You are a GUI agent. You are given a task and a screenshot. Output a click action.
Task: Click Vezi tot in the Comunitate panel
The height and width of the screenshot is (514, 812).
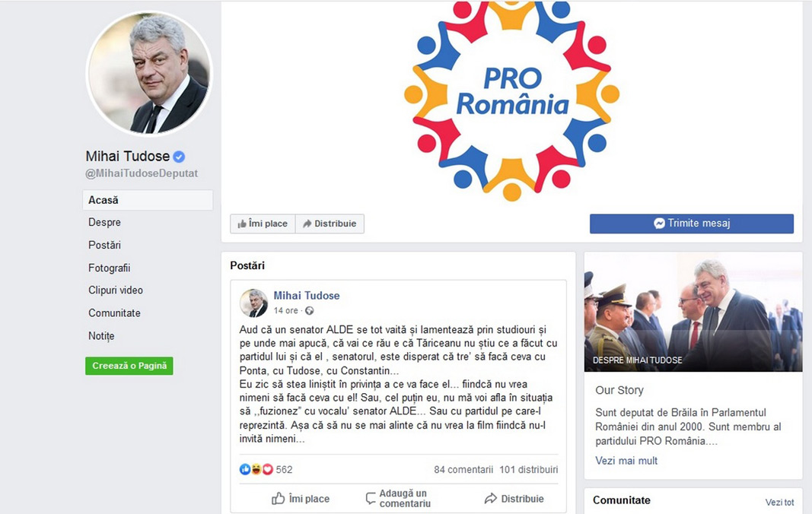(x=779, y=502)
